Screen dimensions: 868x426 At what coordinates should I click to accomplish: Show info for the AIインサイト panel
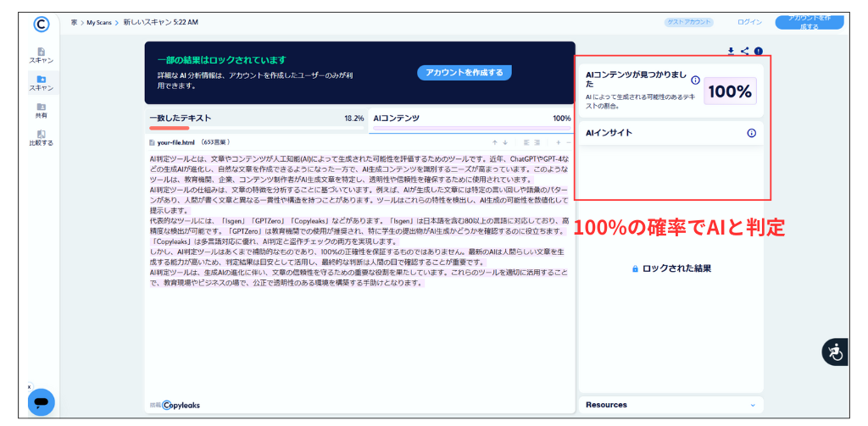click(x=751, y=133)
